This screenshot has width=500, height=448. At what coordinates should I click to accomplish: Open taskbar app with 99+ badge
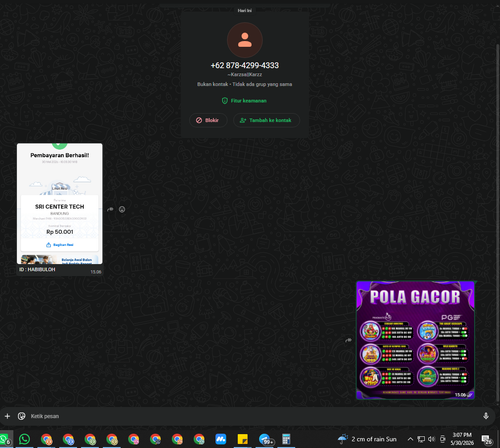coord(265,439)
